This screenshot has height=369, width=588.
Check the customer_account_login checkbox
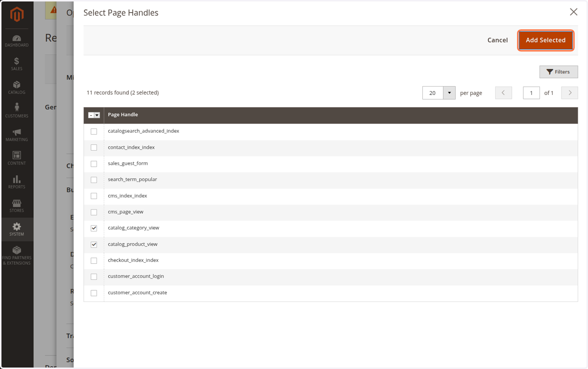(x=94, y=277)
